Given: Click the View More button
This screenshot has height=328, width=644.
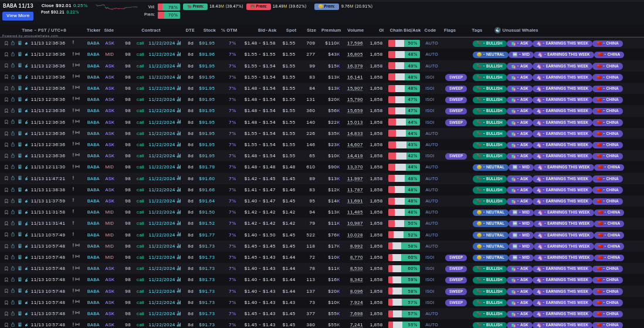Looking at the screenshot, I should (18, 16).
